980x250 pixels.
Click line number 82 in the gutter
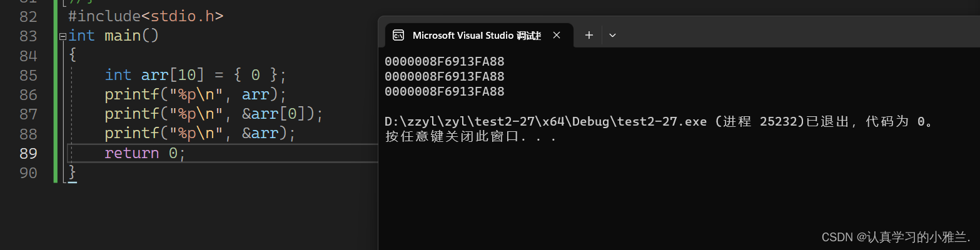click(x=28, y=17)
